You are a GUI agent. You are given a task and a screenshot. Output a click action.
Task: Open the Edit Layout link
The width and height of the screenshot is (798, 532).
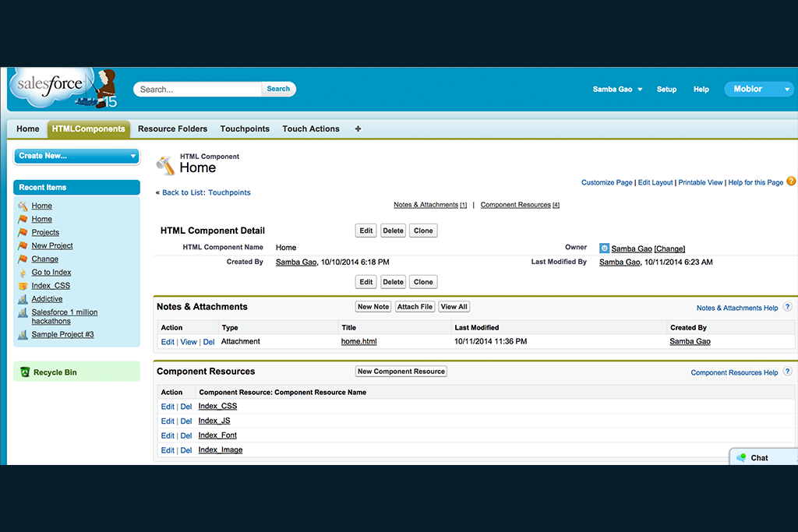[x=655, y=182]
